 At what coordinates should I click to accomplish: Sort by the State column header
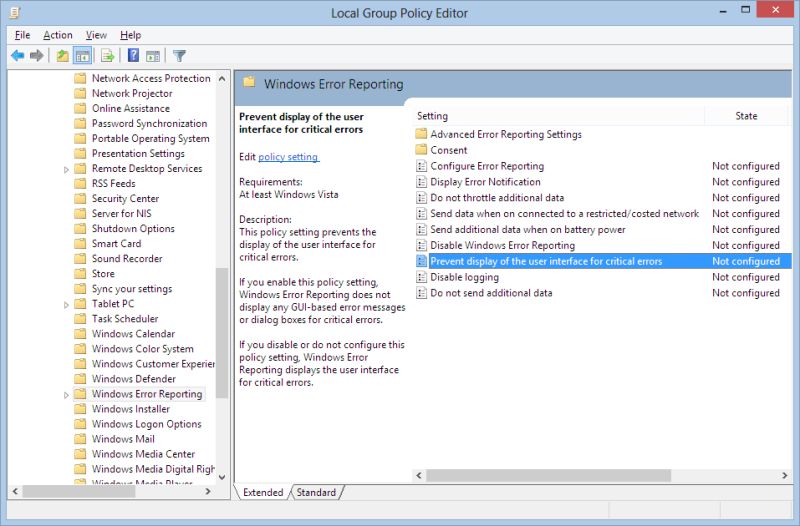click(x=746, y=116)
